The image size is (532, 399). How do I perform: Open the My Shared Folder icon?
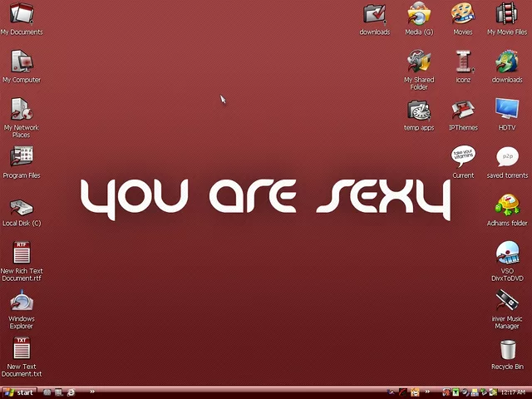coord(419,70)
